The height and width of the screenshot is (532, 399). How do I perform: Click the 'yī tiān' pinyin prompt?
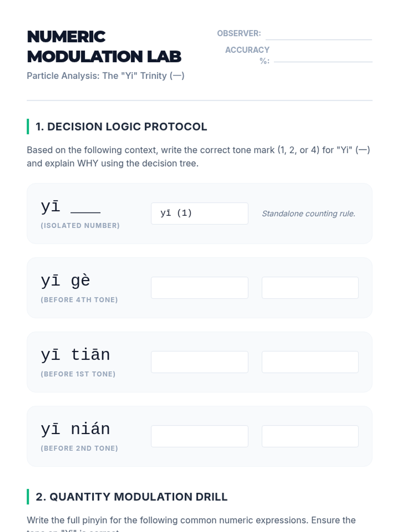click(x=75, y=354)
